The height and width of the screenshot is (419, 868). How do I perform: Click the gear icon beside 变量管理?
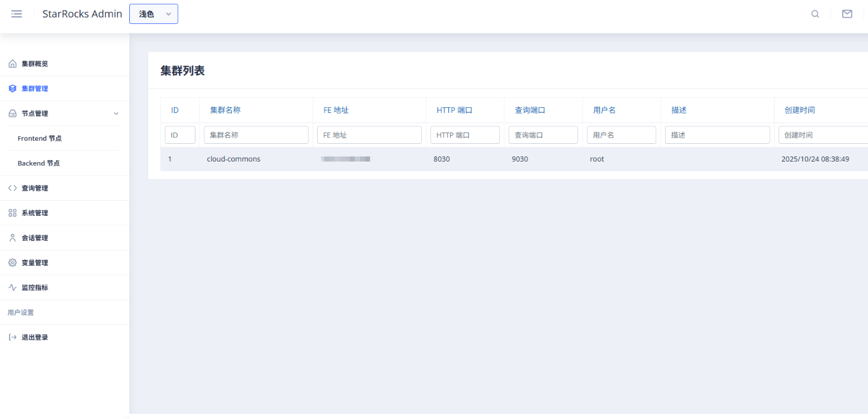13,263
